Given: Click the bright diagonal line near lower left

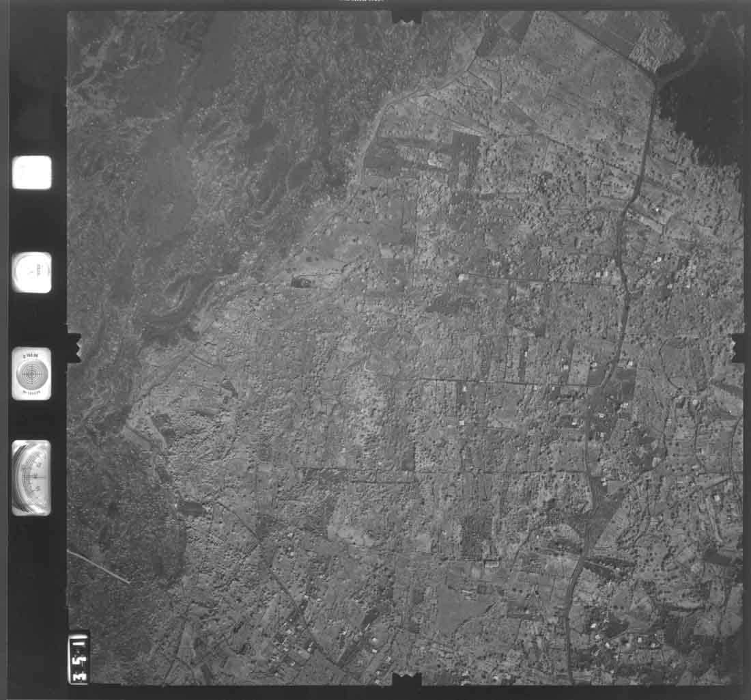Looking at the screenshot, I should point(99,568).
